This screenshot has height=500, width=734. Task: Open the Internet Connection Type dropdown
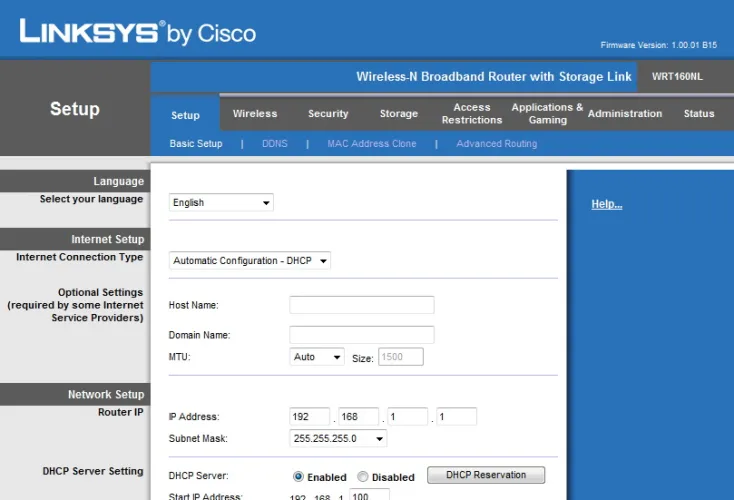250,261
